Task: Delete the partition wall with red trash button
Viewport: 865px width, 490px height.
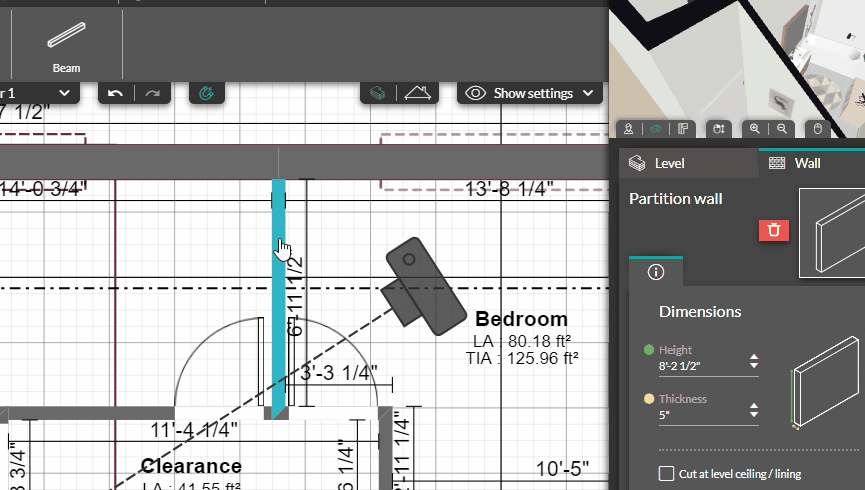Action: (773, 230)
